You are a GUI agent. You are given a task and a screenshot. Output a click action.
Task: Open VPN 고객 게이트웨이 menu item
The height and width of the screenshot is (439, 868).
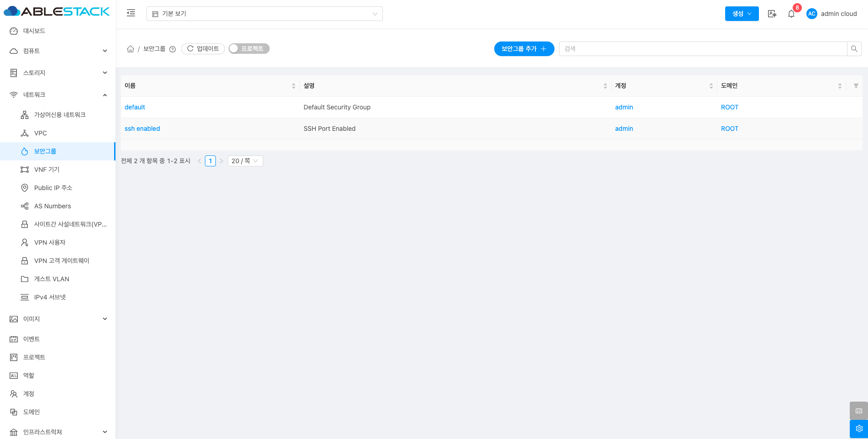point(58,261)
